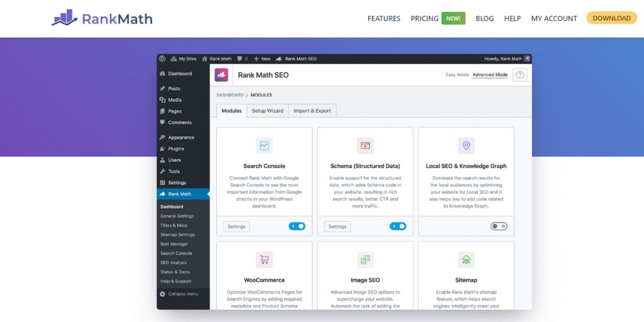Click the green NEW! badge
Viewport: 644px width, 322px height.
pos(453,18)
